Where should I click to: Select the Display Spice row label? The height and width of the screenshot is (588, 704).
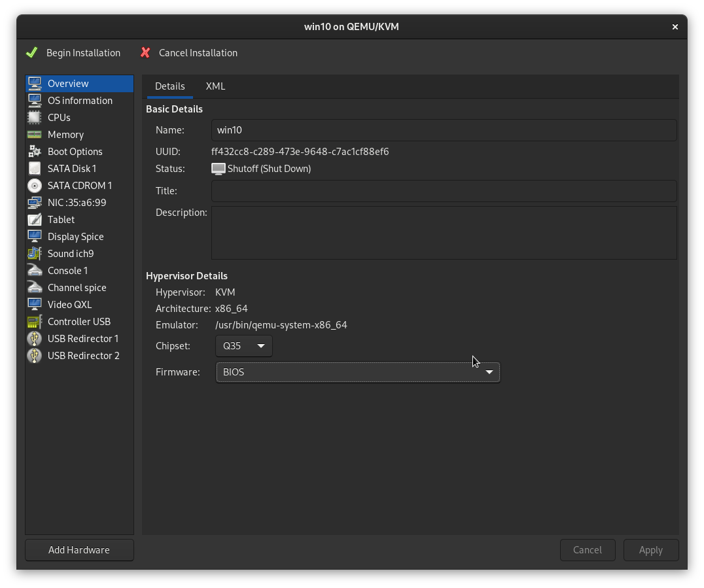click(75, 237)
